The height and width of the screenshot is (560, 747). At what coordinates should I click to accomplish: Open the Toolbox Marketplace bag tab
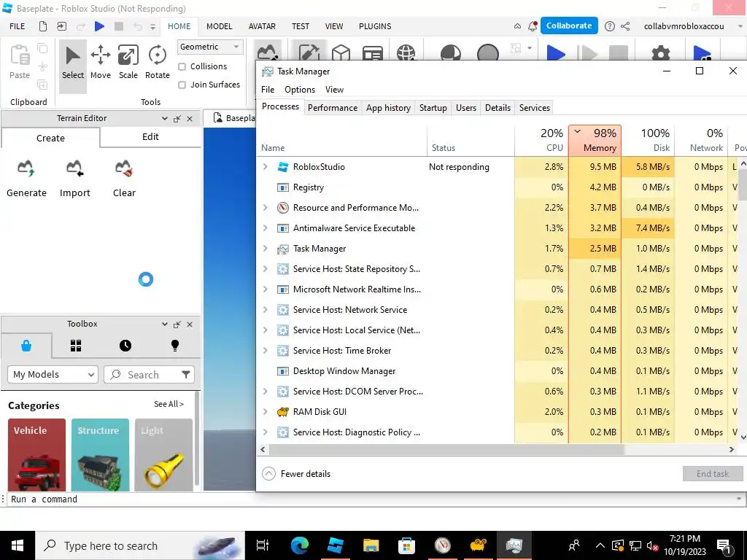pyautogui.click(x=26, y=346)
